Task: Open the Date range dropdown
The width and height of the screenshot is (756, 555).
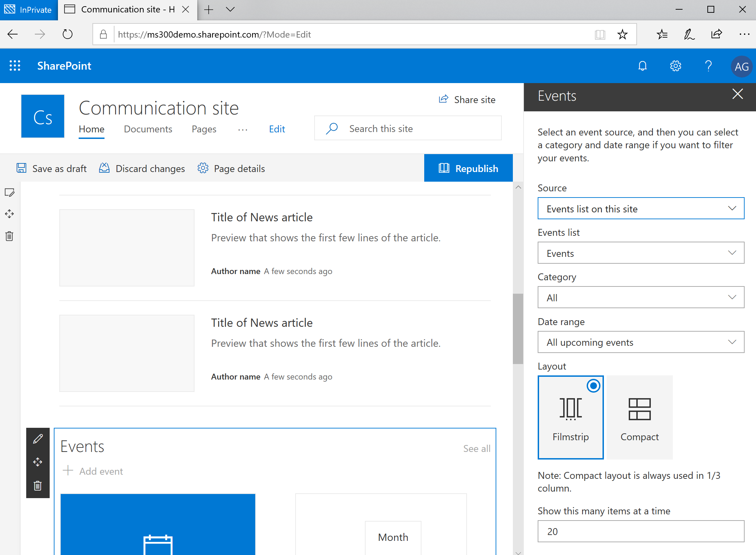Action: (x=641, y=342)
